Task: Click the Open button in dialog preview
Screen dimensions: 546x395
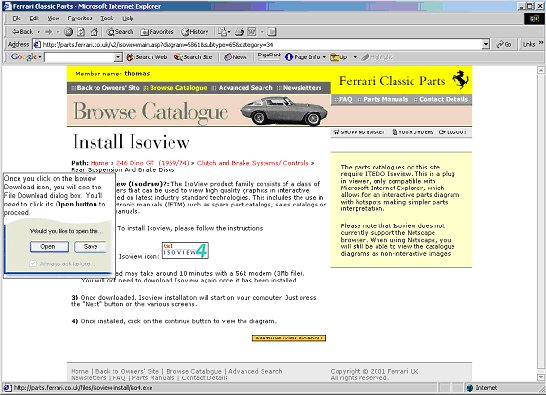Action: click(49, 247)
